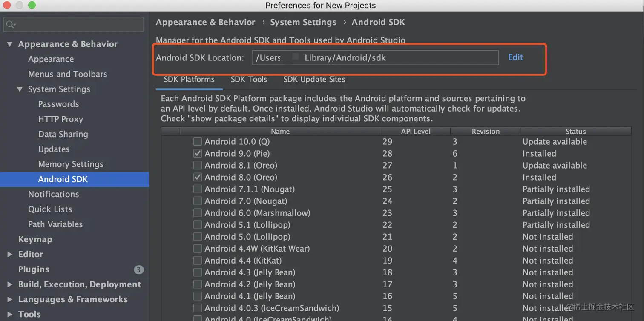This screenshot has width=644, height=321.
Task: Check the Android 8.1 (Oreo) checkbox
Action: 198,166
